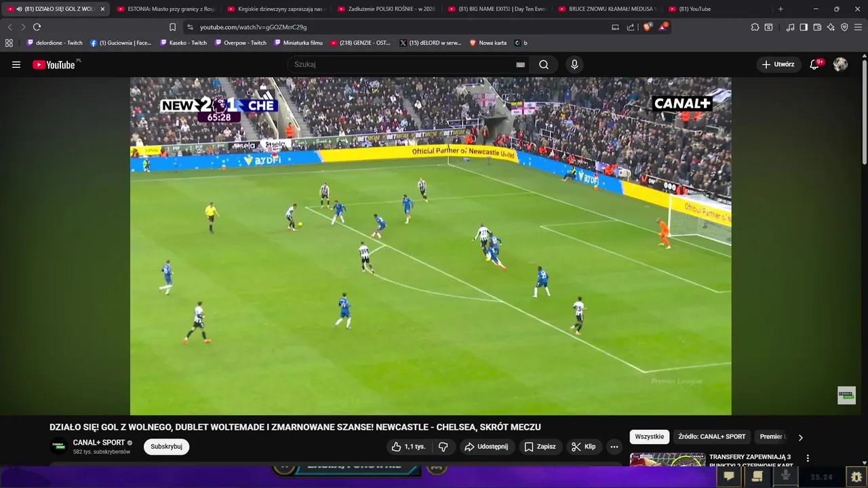
Task: Like the video with 1,1 tys. likes
Action: coord(408,447)
